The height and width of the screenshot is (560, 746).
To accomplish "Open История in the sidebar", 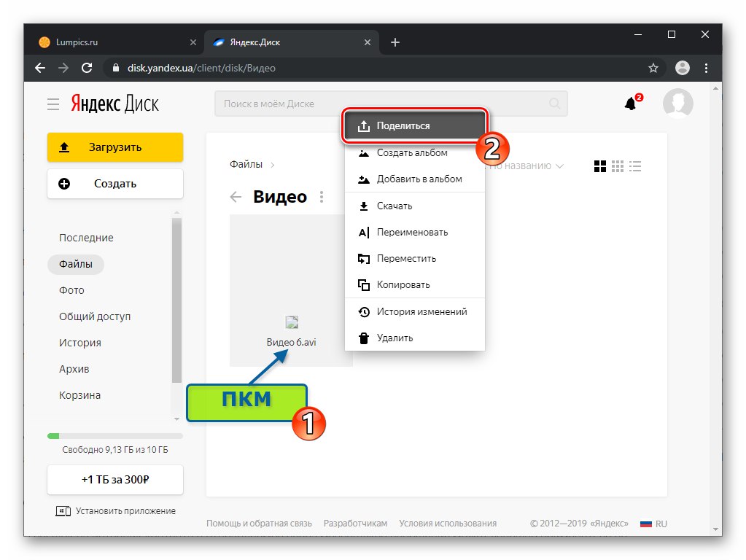I will [80, 343].
